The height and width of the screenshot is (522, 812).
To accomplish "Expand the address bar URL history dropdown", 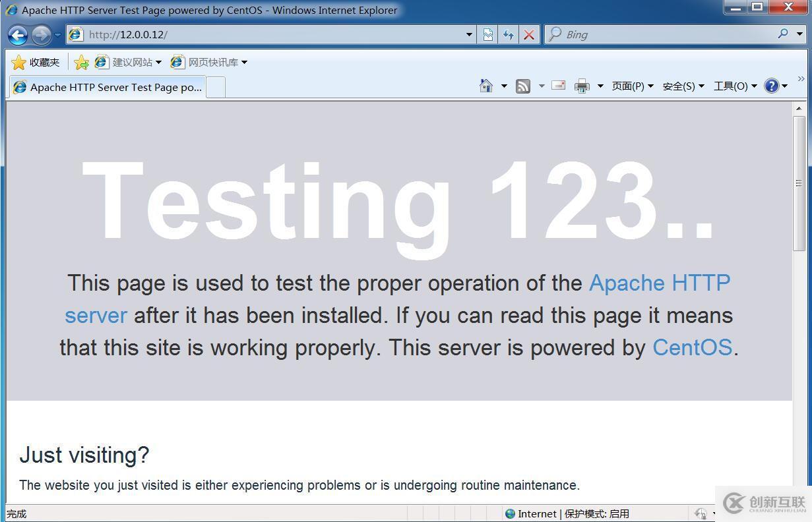I will [x=469, y=34].
